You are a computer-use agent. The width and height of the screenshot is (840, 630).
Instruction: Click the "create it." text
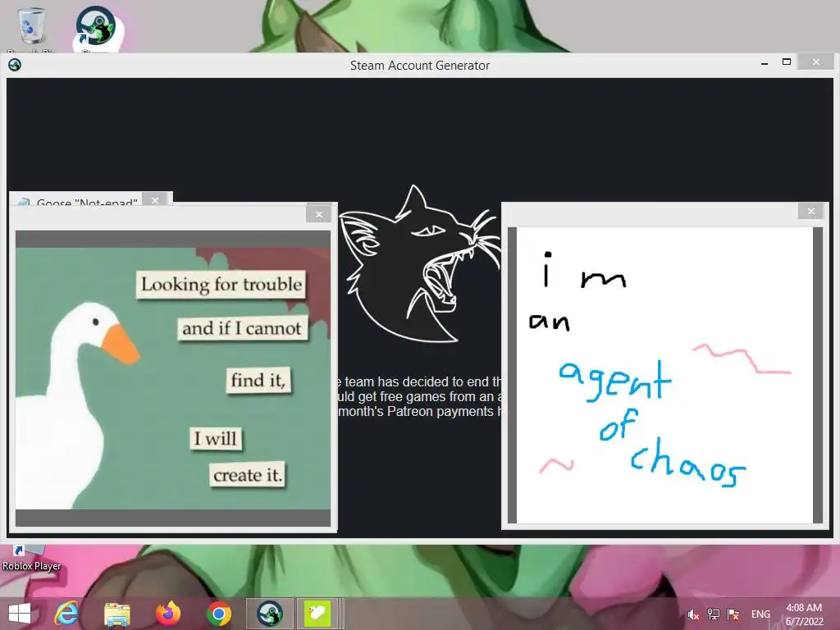click(247, 475)
